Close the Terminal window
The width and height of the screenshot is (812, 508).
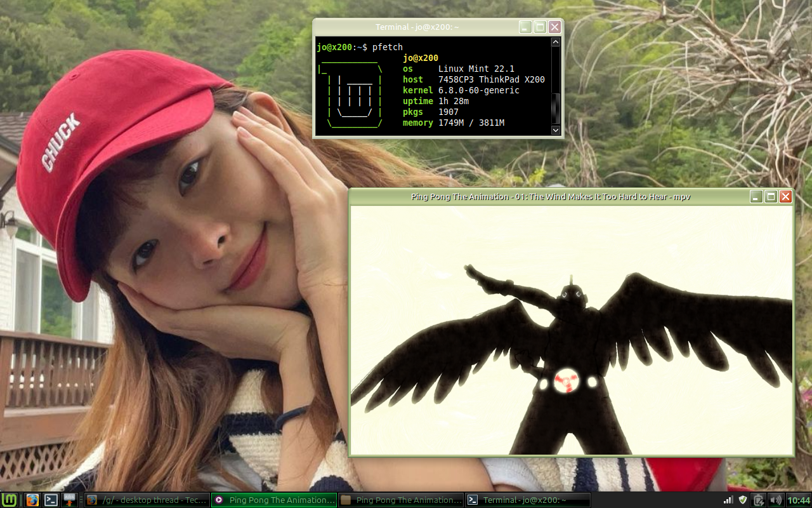tap(554, 27)
